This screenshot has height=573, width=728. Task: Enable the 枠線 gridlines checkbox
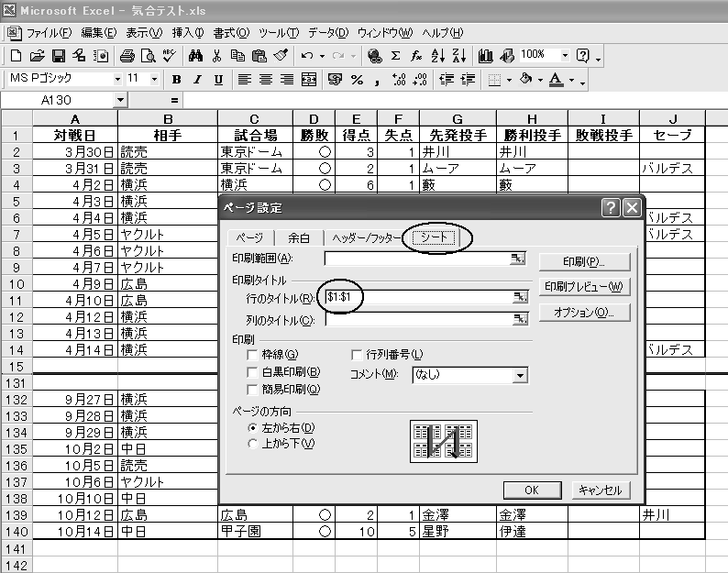tap(254, 355)
